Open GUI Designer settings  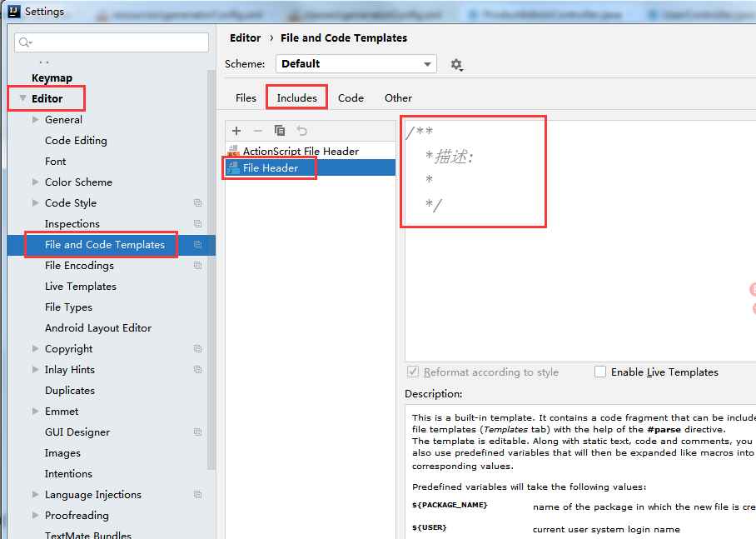click(x=77, y=432)
